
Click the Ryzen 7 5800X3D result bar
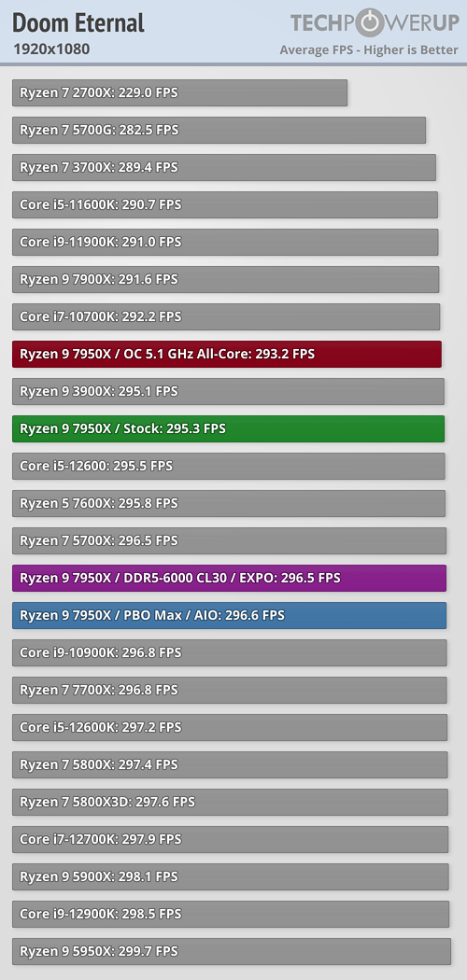point(230,802)
